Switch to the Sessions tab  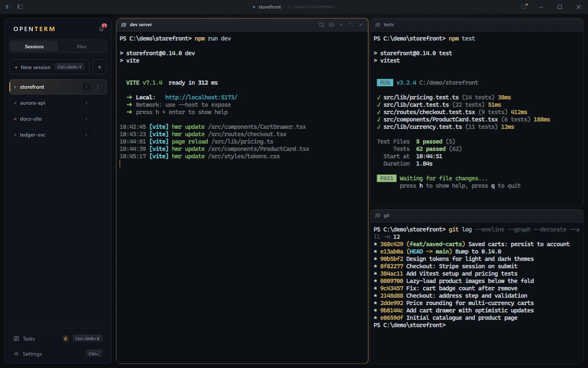34,46
